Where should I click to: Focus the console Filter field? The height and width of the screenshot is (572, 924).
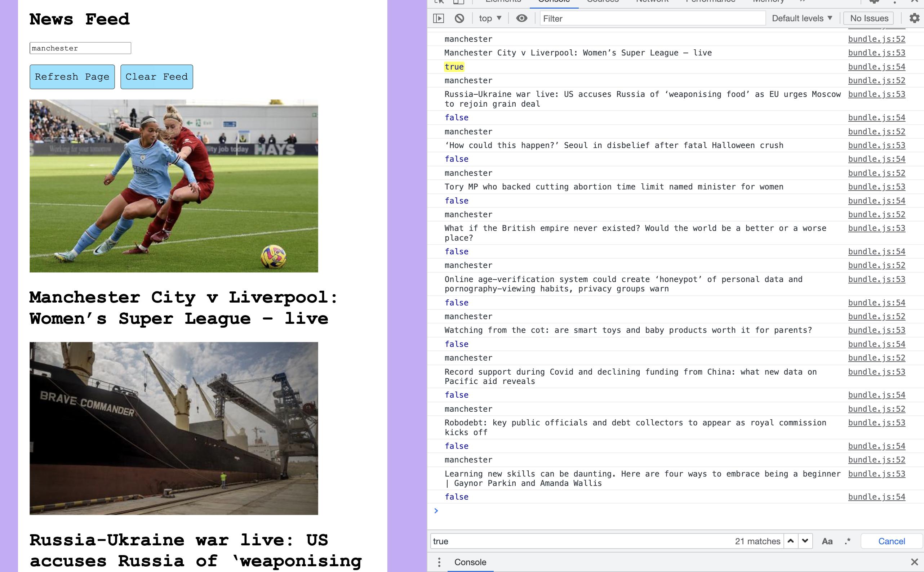click(x=652, y=18)
